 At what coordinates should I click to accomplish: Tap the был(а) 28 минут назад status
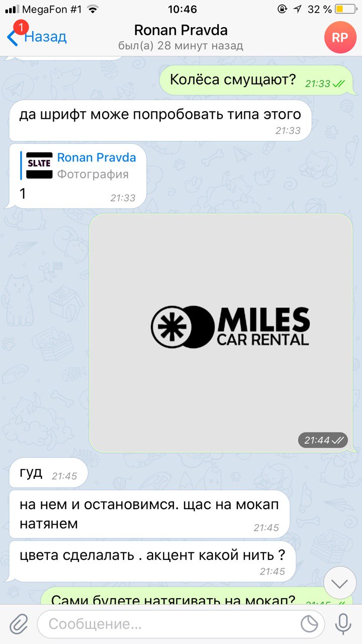pyautogui.click(x=181, y=46)
